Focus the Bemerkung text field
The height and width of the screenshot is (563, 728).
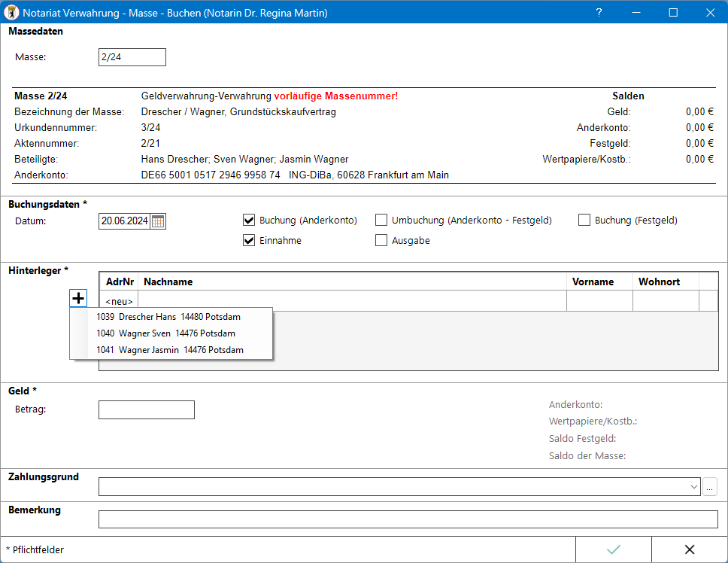[x=408, y=519]
